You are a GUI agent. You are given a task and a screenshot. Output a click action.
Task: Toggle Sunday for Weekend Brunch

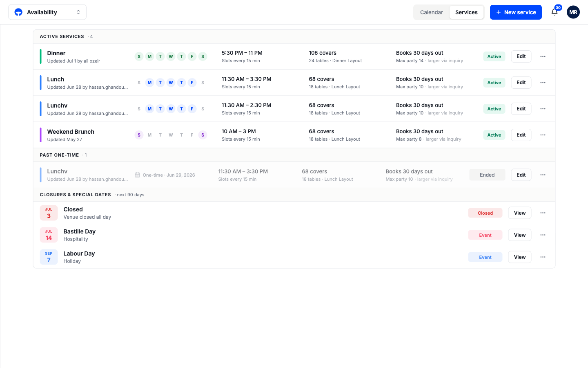139,135
